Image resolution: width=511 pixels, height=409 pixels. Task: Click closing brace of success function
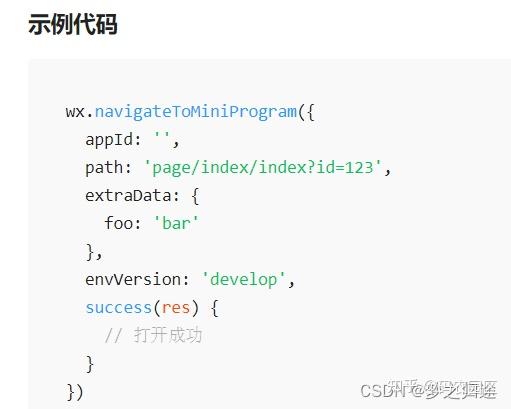[90, 364]
